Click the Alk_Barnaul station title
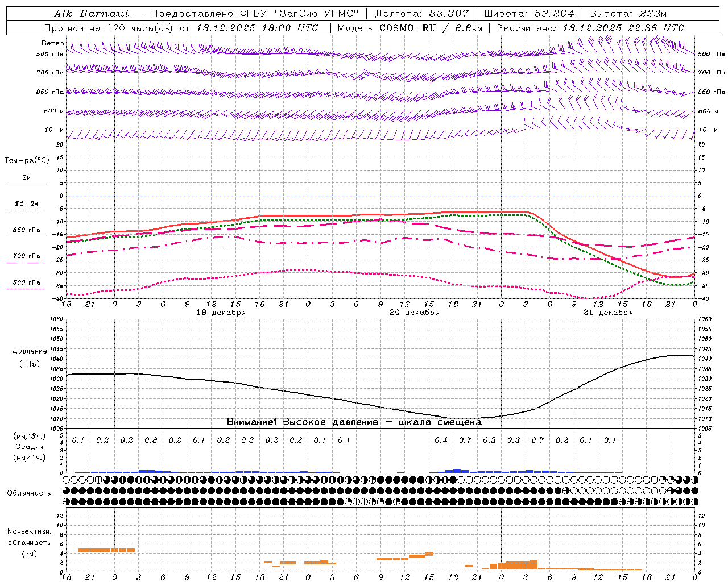 pyautogui.click(x=92, y=14)
